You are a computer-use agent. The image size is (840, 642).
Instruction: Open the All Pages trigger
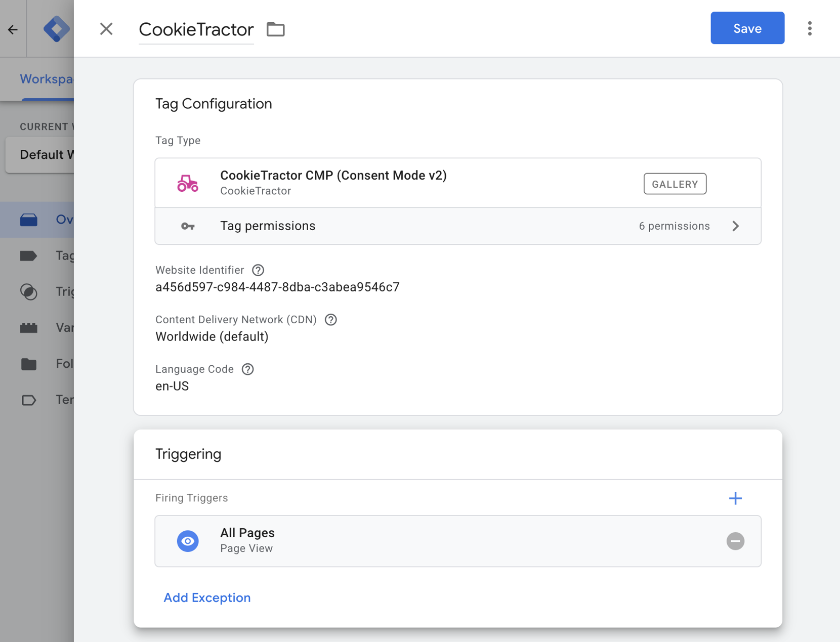[x=457, y=541]
